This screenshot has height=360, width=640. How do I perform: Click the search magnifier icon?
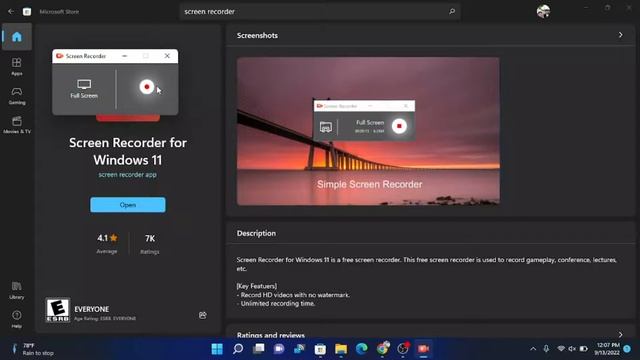452,11
